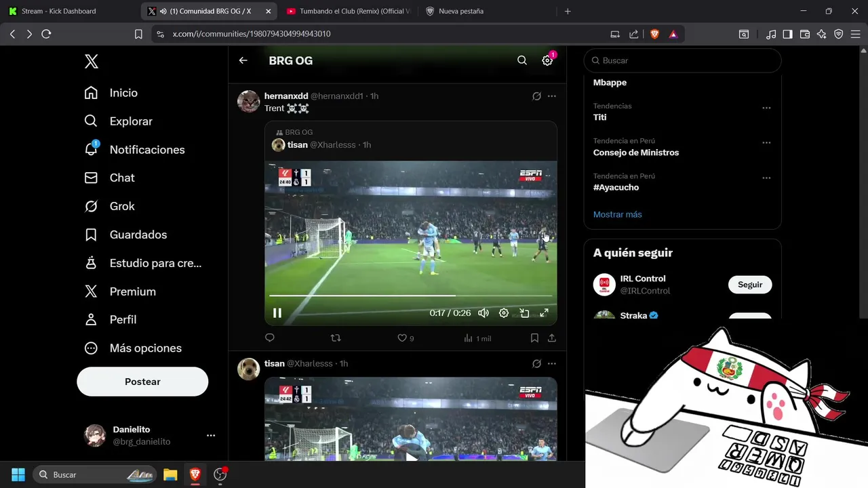
Task: Open more options for #Ayacucho trend
Action: [766, 178]
